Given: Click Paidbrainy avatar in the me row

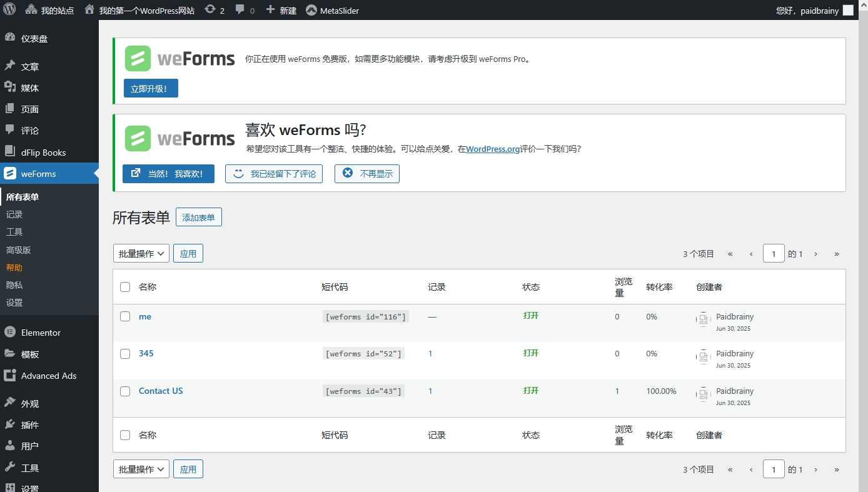Looking at the screenshot, I should (x=704, y=319).
